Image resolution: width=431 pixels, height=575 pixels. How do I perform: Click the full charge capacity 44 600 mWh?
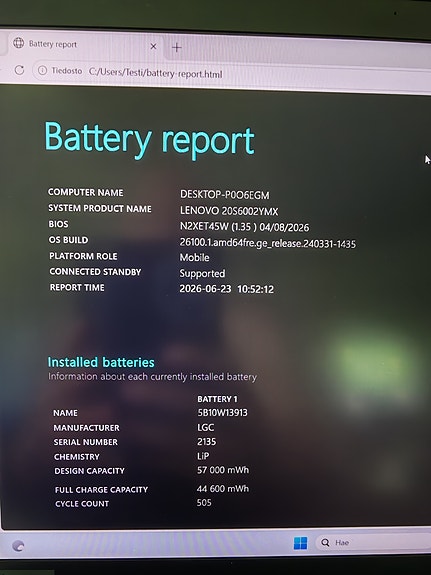(x=223, y=488)
